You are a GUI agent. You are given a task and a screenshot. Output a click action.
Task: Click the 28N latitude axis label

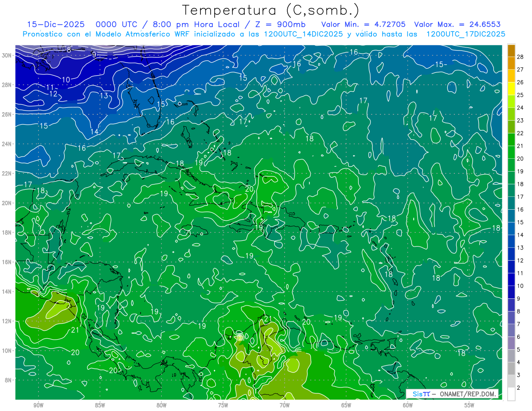(x=7, y=85)
